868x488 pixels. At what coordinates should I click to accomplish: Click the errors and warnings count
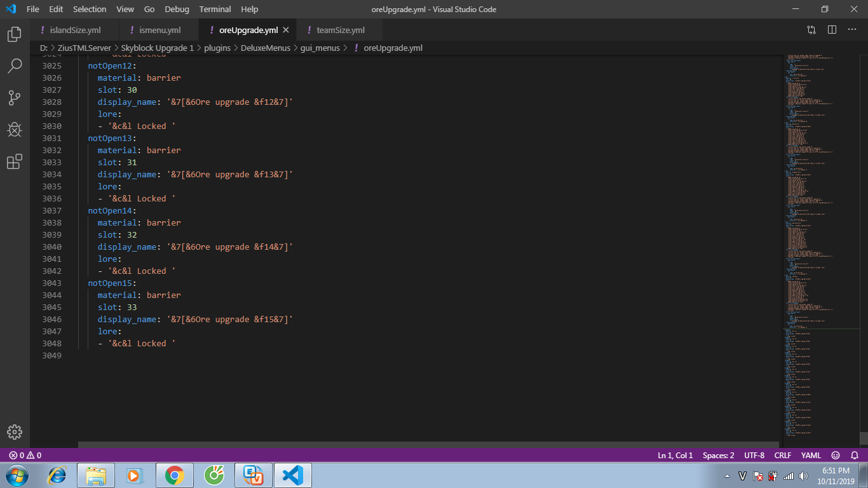tap(25, 456)
